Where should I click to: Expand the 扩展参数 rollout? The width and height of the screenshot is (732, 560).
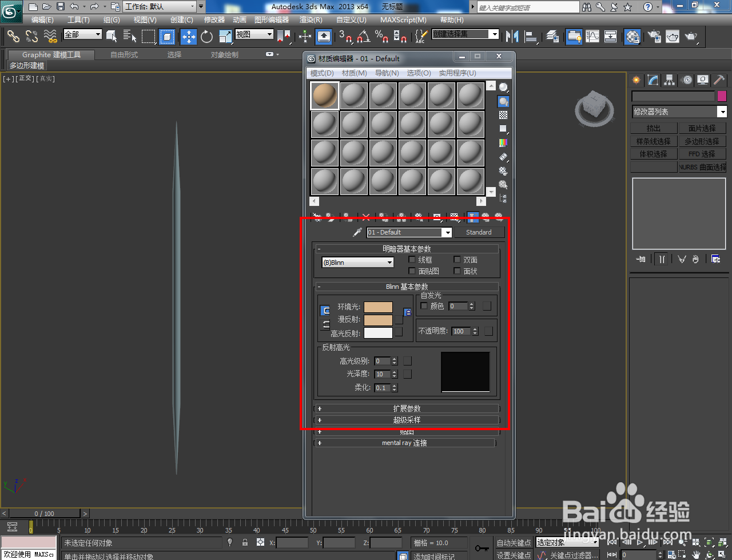(x=407, y=408)
